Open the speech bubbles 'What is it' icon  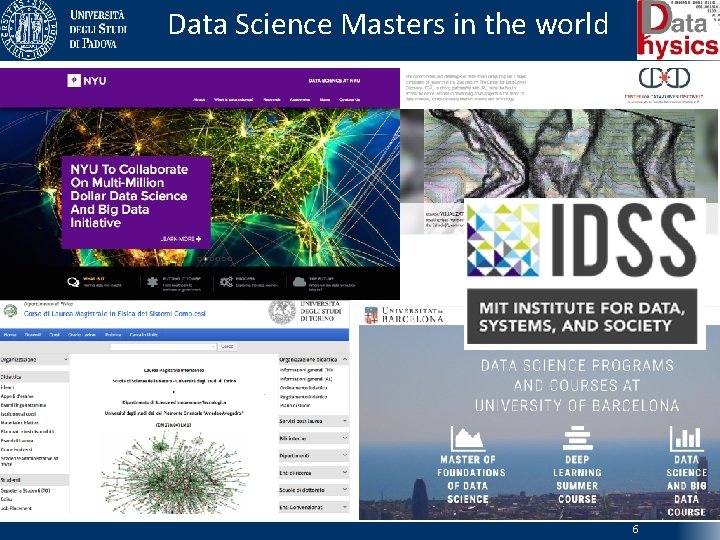(73, 282)
